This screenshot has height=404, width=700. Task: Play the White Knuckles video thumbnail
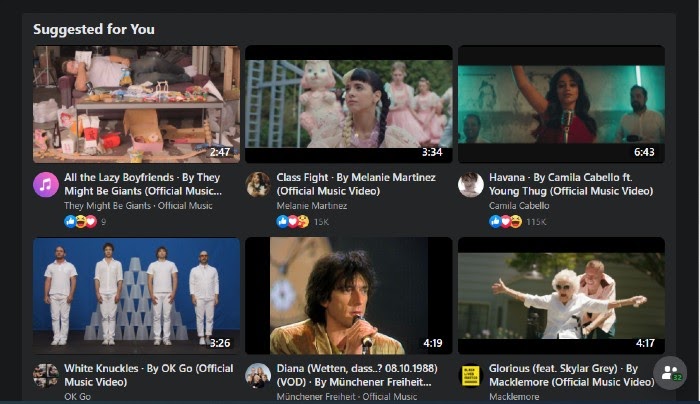137,296
